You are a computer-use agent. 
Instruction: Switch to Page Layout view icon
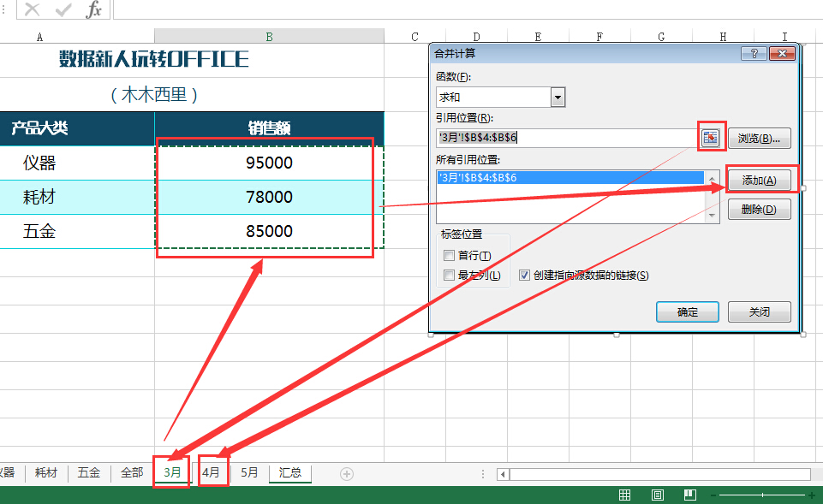(x=657, y=495)
